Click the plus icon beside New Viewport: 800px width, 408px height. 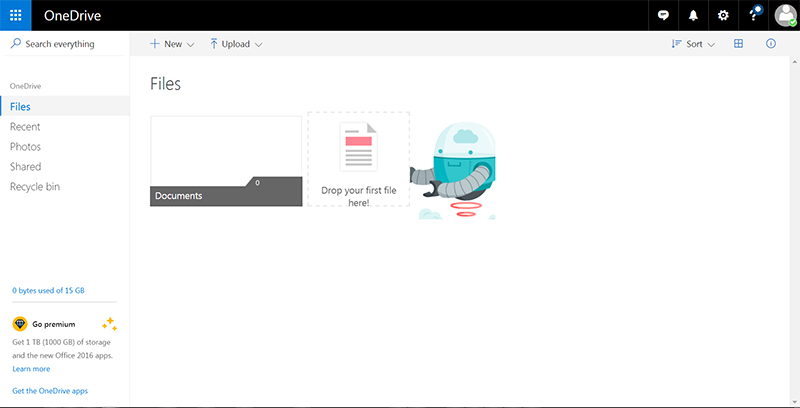[x=155, y=44]
